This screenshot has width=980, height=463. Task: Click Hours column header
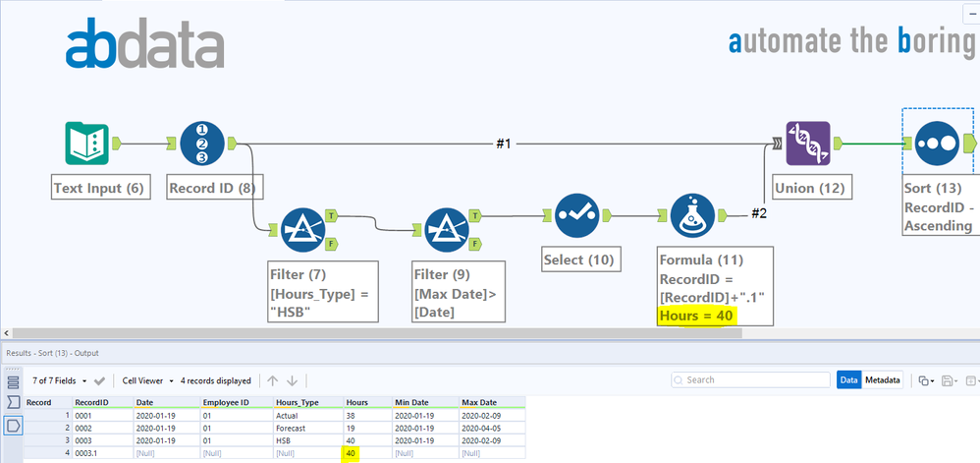(x=368, y=402)
